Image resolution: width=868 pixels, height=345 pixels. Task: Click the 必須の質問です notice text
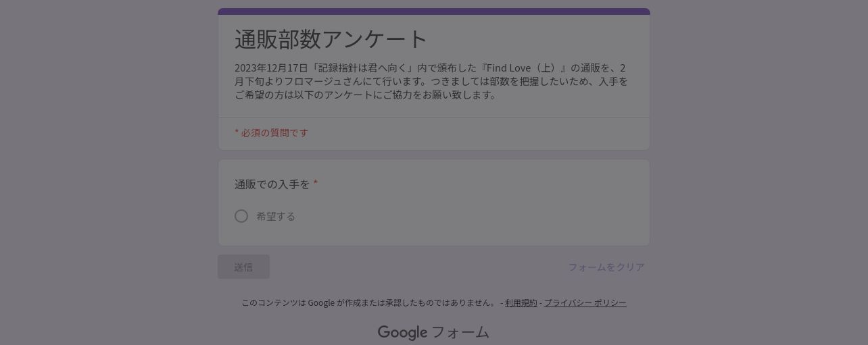click(271, 132)
